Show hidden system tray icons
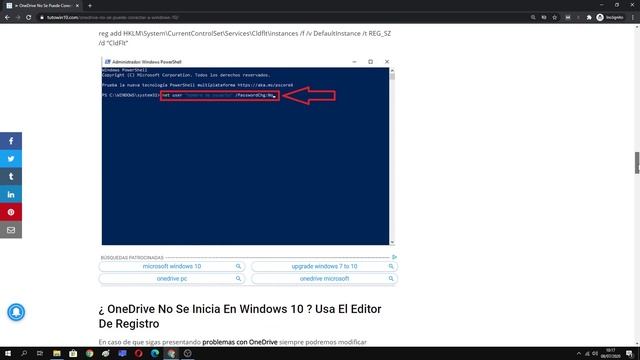The width and height of the screenshot is (640, 360). click(x=578, y=353)
